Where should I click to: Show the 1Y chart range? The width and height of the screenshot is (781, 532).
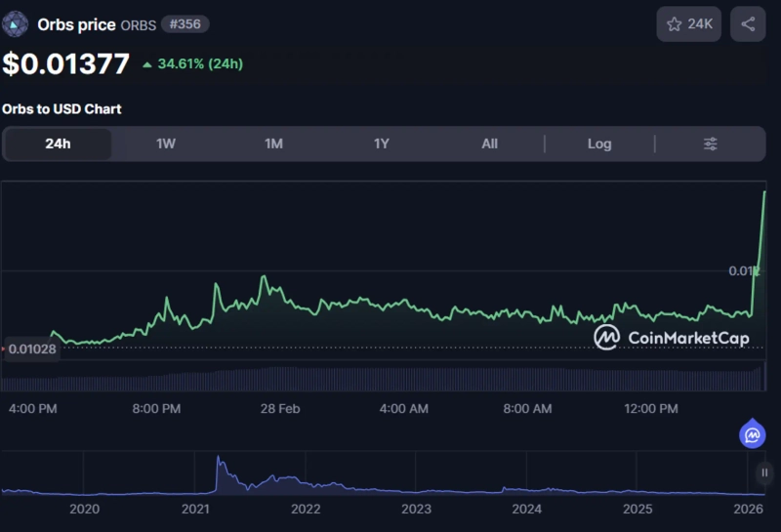point(382,144)
